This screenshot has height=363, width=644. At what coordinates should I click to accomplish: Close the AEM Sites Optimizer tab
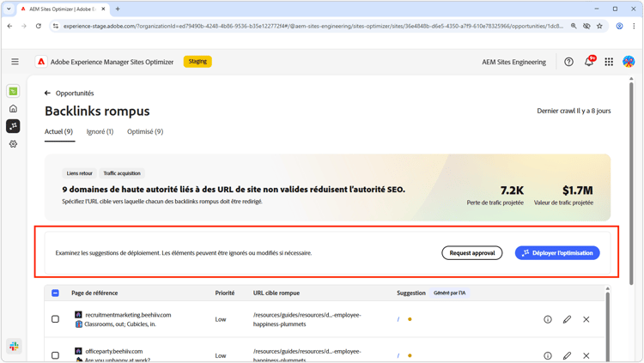point(103,9)
